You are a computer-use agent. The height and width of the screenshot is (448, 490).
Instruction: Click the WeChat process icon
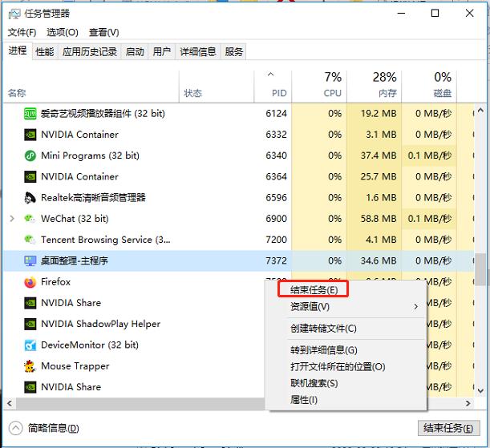pyautogui.click(x=30, y=219)
